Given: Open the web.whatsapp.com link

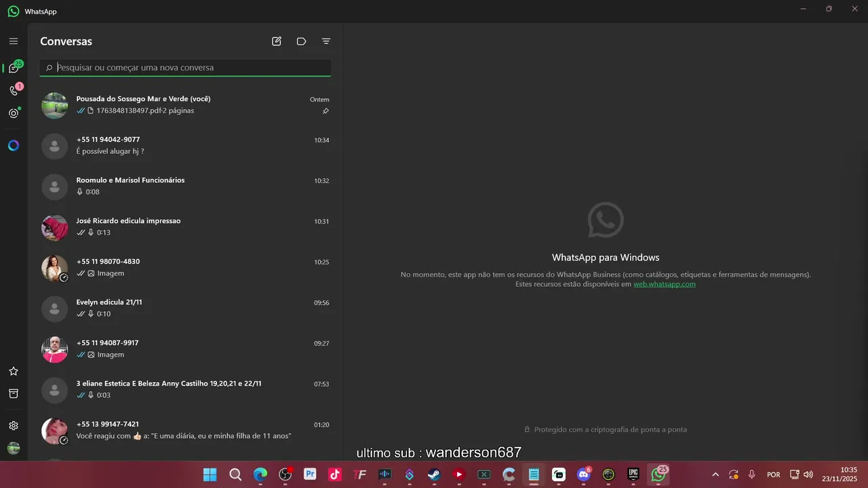Looking at the screenshot, I should [x=665, y=284].
